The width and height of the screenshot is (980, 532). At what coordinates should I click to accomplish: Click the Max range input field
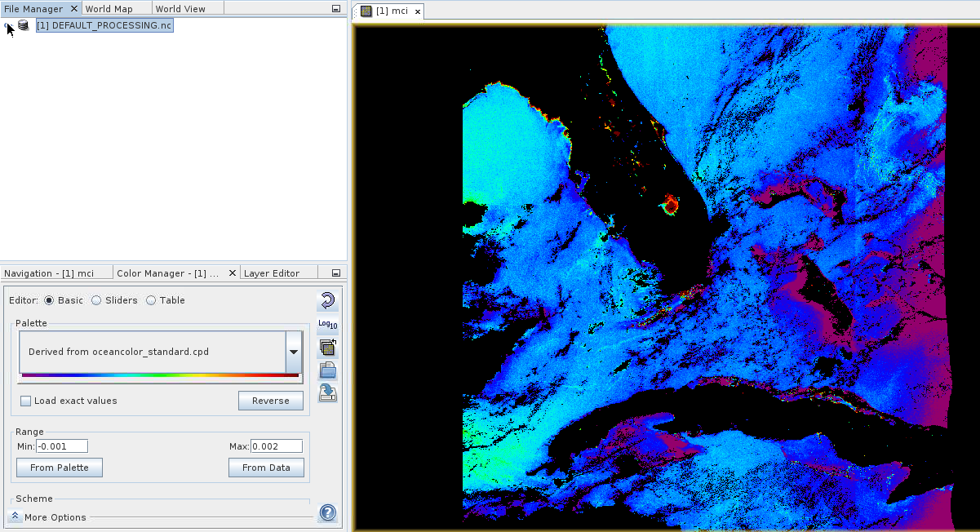click(x=277, y=446)
